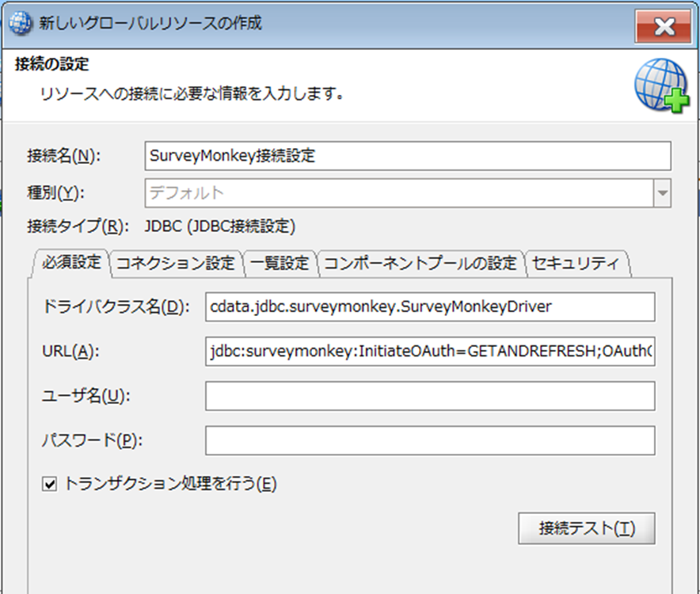Toggle トランザクション処理を行う checkbox

pyautogui.click(x=49, y=484)
